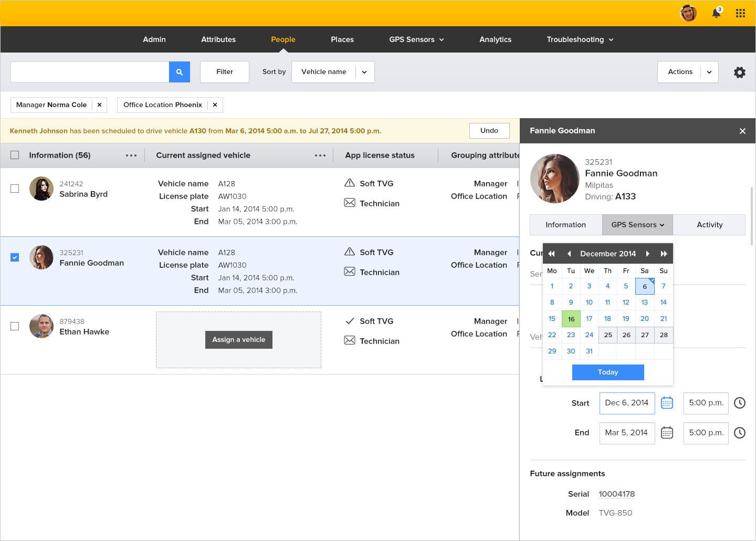Remove the Office Location Phoenix filter tag
756x541 pixels.
pos(215,105)
